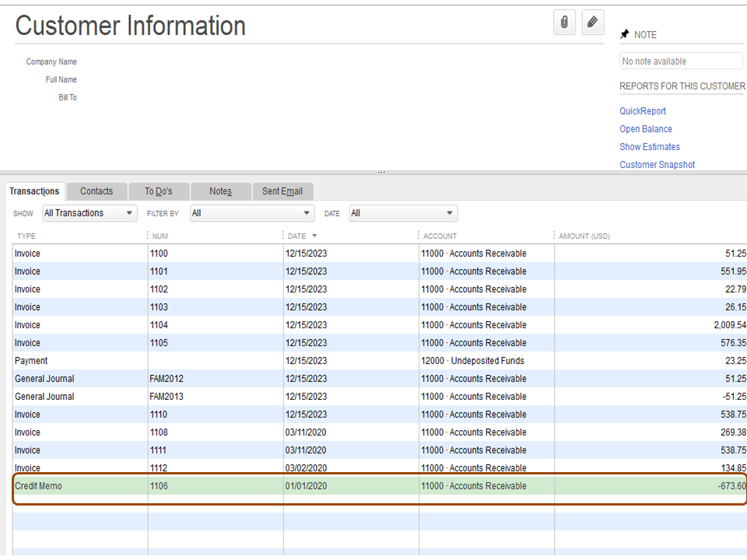Click the paperclip attach file icon
The height and width of the screenshot is (560, 747).
[564, 23]
